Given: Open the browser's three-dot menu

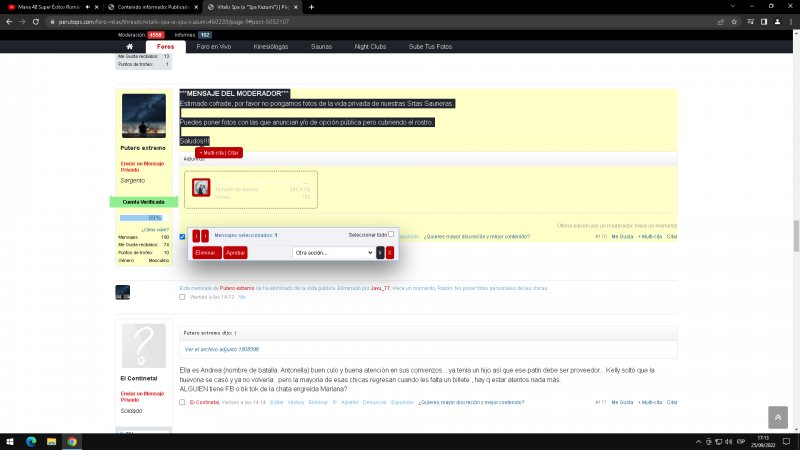Looking at the screenshot, I should click(x=789, y=20).
